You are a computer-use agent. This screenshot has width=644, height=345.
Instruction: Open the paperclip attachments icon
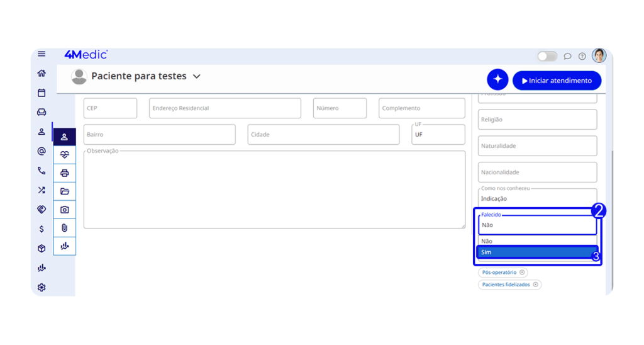coord(64,228)
